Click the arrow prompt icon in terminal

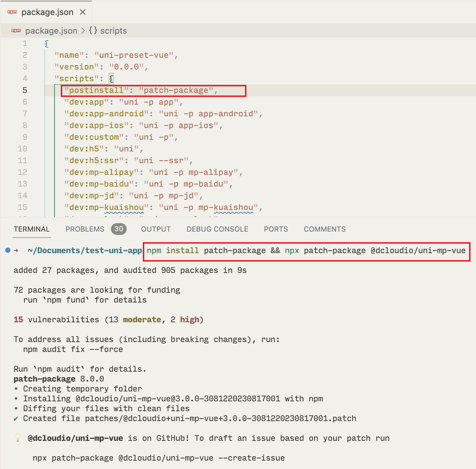pyautogui.click(x=16, y=250)
